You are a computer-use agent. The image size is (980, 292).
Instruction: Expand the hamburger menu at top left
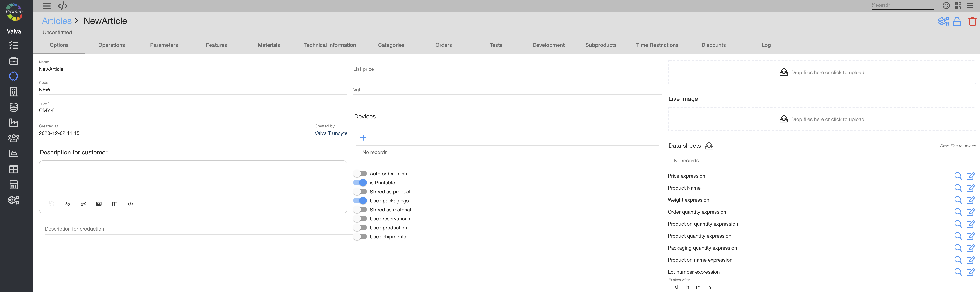pyautogui.click(x=46, y=6)
